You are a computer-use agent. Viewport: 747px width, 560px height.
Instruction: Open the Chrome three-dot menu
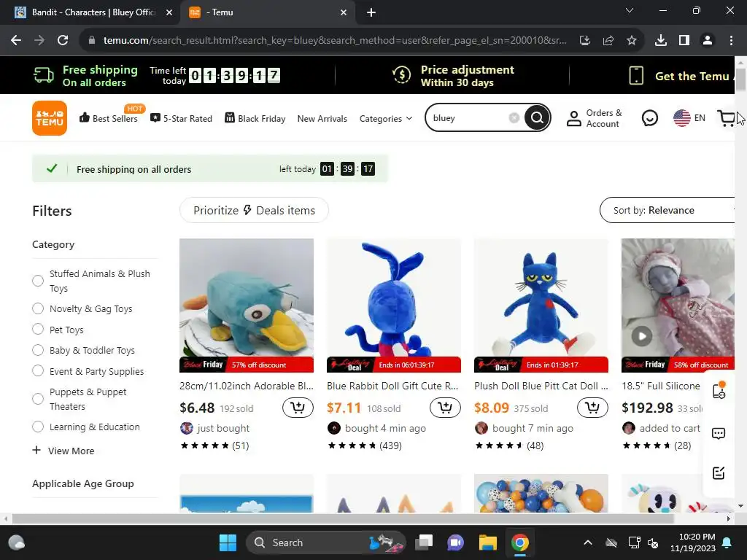[731, 41]
